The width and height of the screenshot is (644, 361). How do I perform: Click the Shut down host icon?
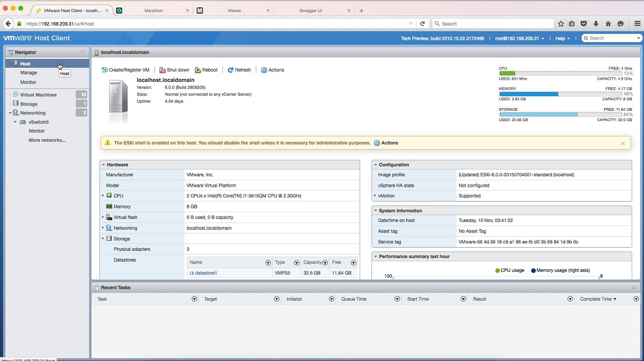162,70
